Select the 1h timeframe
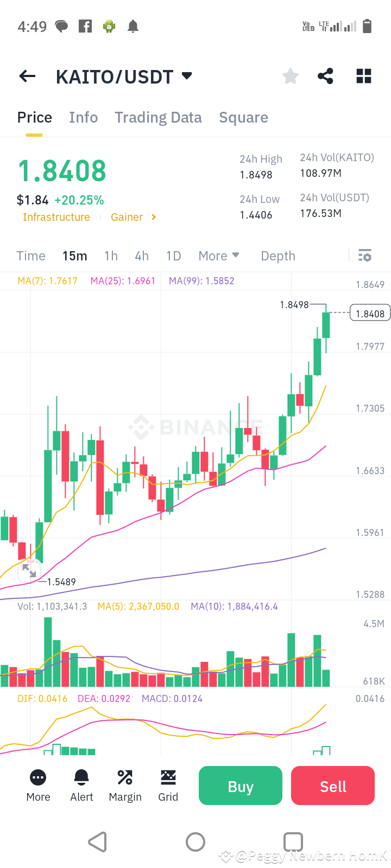The width and height of the screenshot is (391, 868). [x=111, y=256]
